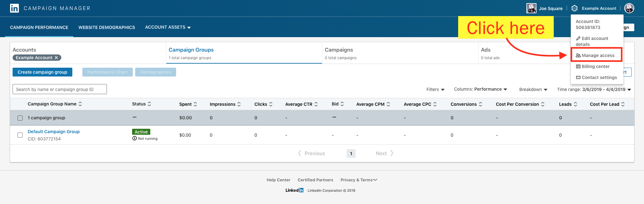Click Account ID 506381873 text
The image size is (644, 204).
click(588, 24)
